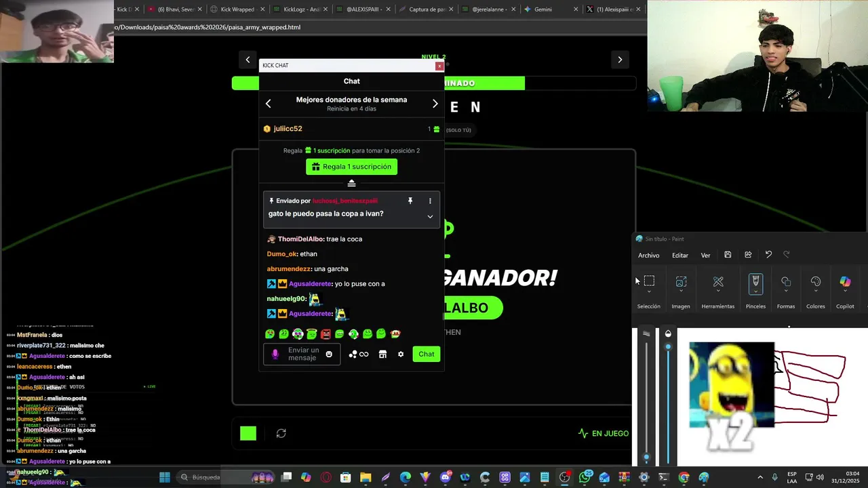
Task: Click the nahuelg90 username in chat
Action: pos(286,299)
